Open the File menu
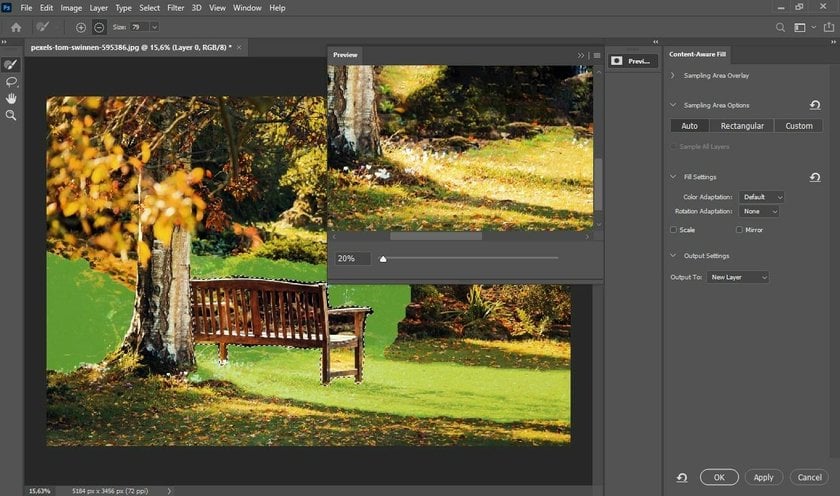 (26, 8)
